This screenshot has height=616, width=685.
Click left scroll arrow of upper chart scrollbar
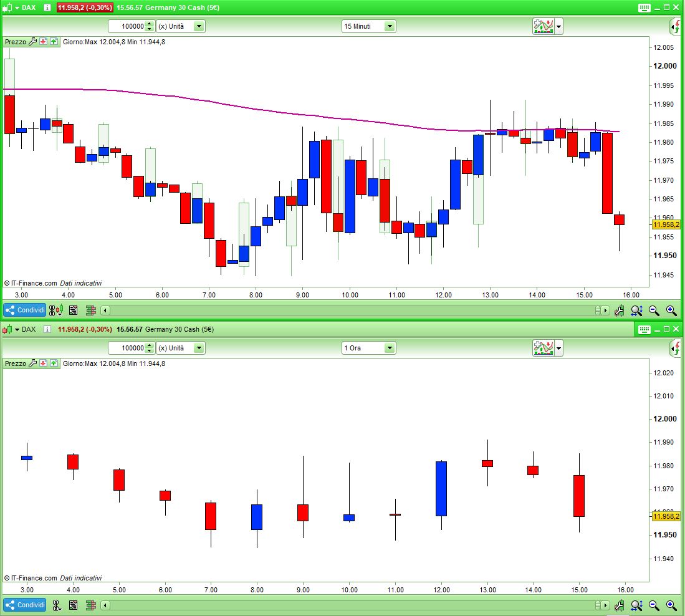(105, 310)
